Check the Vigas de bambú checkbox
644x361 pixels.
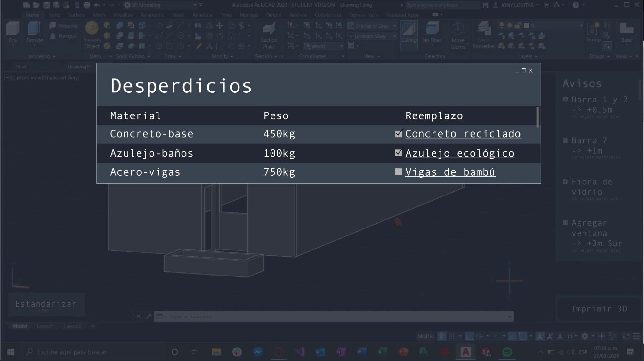(398, 172)
